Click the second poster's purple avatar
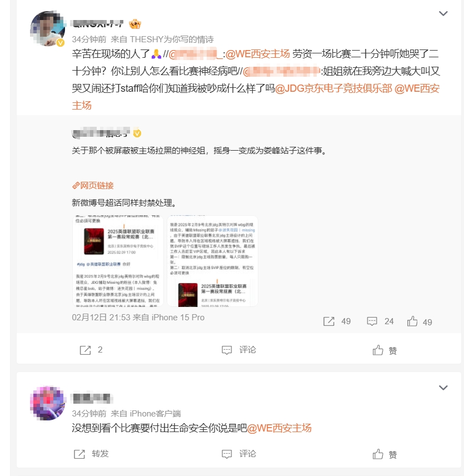This screenshot has width=464, height=476. pyautogui.click(x=47, y=403)
